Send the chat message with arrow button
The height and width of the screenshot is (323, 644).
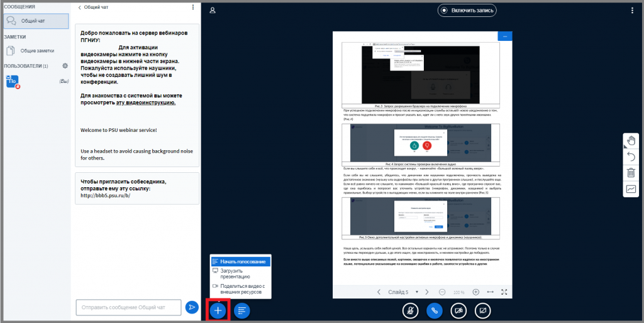pos(192,307)
